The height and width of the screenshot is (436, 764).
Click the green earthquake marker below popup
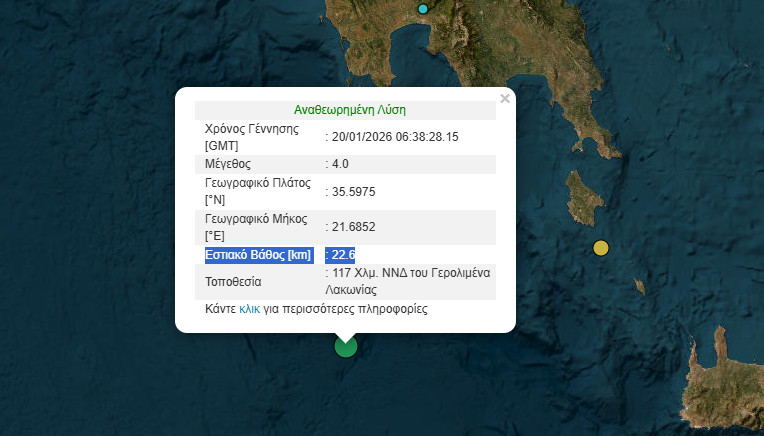pos(345,346)
